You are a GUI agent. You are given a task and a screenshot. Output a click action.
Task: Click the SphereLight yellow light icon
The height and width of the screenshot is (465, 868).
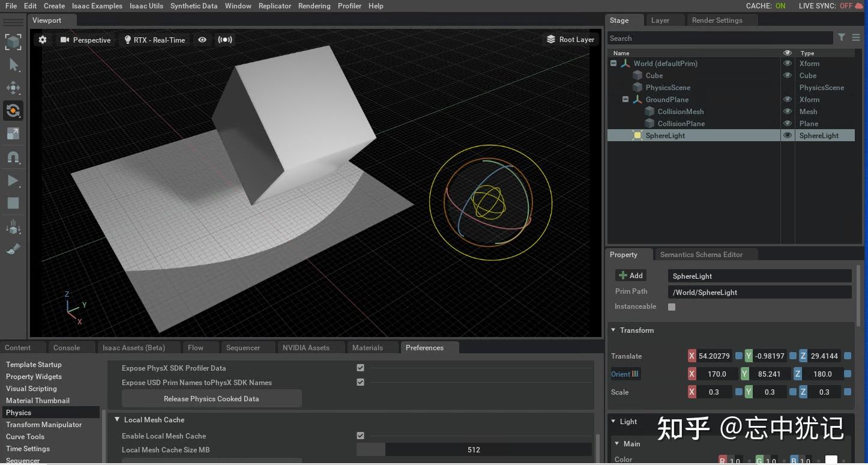tap(637, 136)
